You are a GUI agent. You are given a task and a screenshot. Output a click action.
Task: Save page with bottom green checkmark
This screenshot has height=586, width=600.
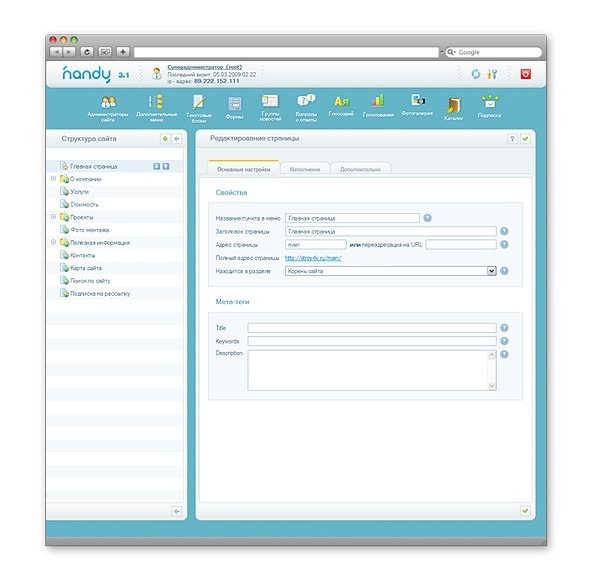coord(525,511)
